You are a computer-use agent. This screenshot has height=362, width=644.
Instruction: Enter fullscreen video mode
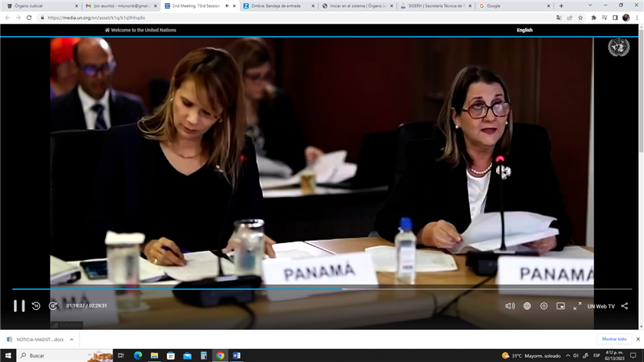point(577,306)
